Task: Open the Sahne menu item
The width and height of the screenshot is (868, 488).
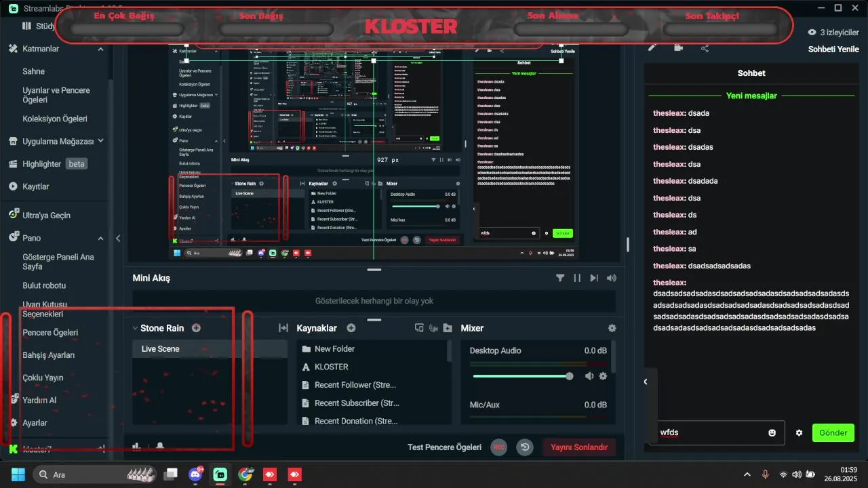Action: click(x=34, y=71)
